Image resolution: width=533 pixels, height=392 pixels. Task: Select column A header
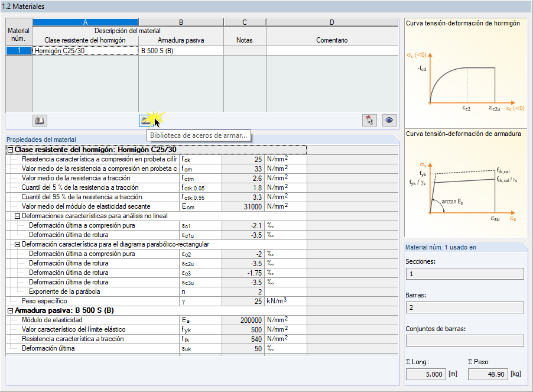coord(85,22)
